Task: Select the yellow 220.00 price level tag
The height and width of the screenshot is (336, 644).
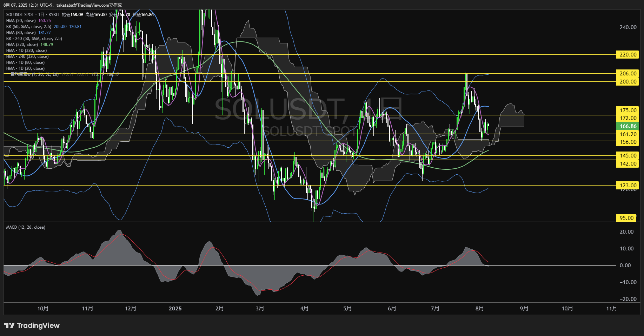Action: click(x=628, y=55)
